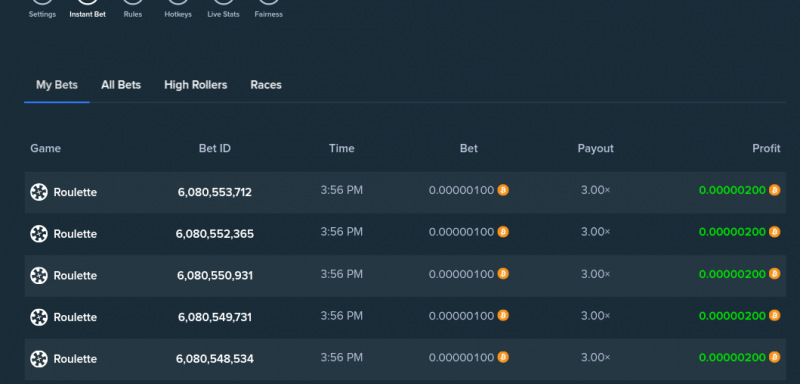
Task: Switch to the My Bets tab
Action: (57, 85)
